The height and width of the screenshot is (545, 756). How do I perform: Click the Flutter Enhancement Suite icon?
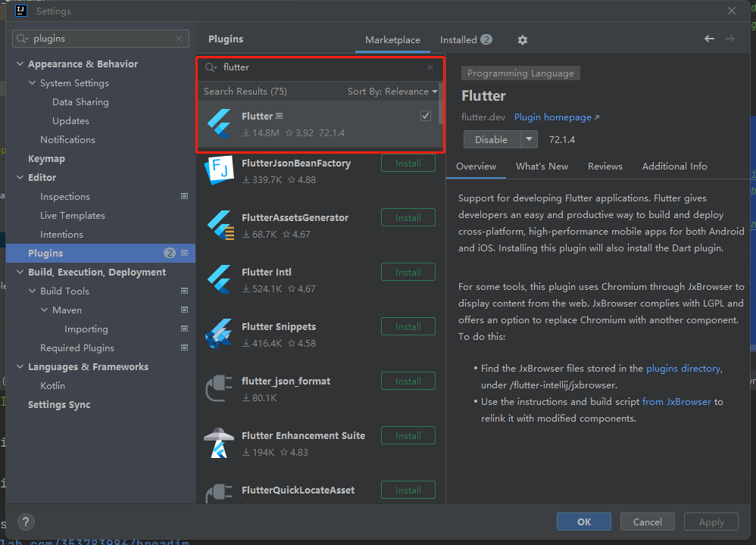(x=220, y=444)
